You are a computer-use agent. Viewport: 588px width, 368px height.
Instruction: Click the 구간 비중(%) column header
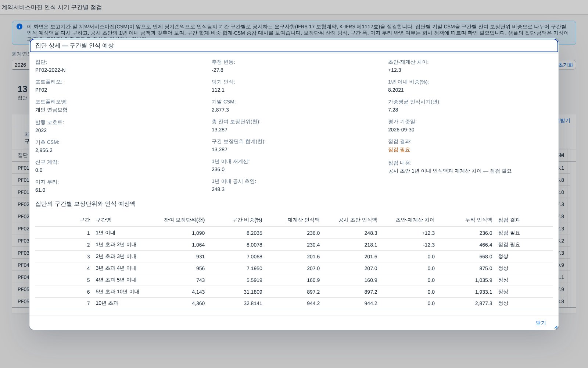247,220
